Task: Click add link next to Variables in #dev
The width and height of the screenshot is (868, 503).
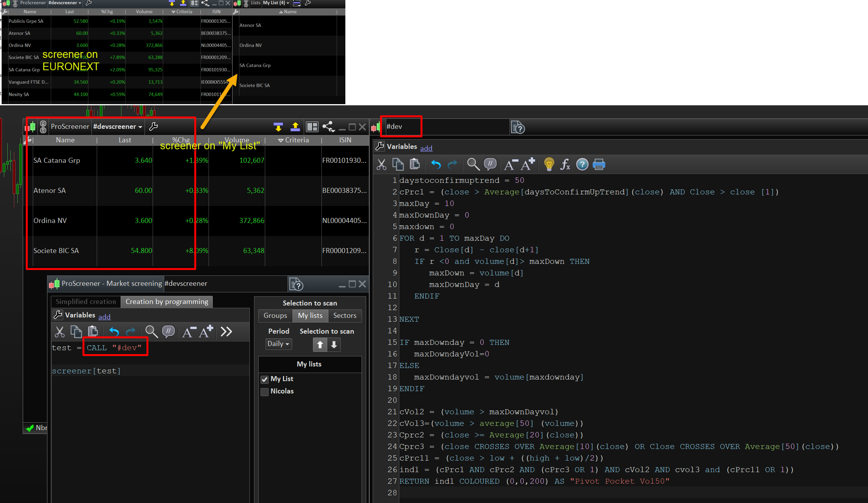Action: pyautogui.click(x=426, y=148)
